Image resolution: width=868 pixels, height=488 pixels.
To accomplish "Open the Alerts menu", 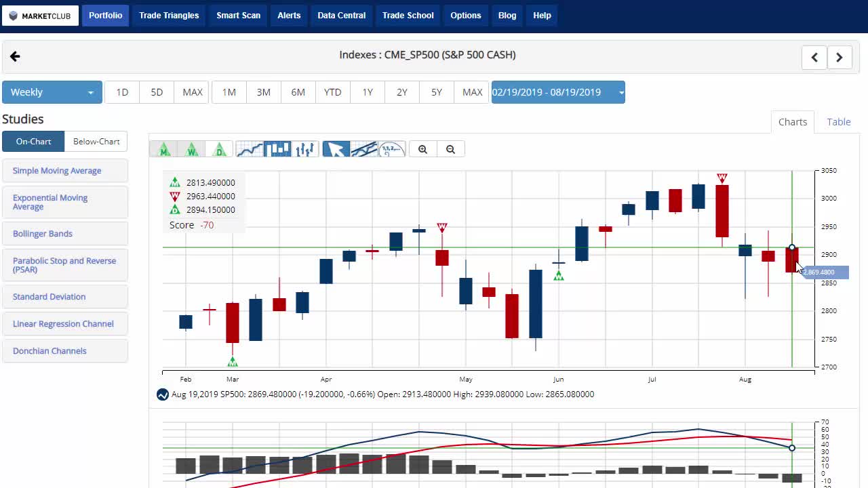I will coord(289,16).
